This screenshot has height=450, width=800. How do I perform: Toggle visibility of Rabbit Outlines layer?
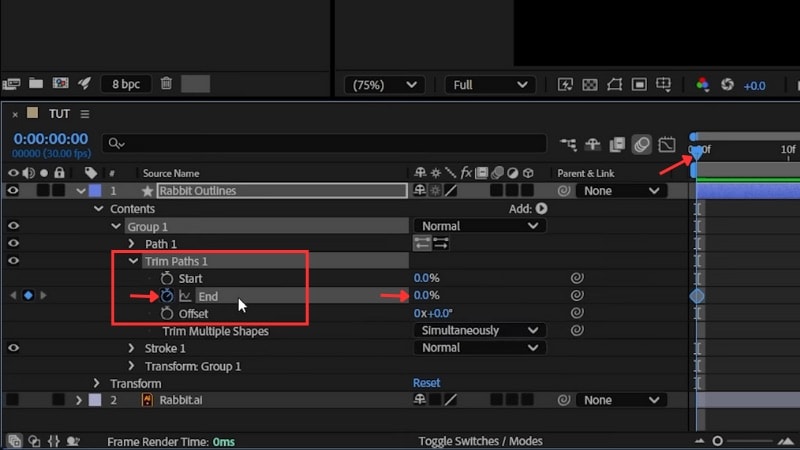pos(13,190)
